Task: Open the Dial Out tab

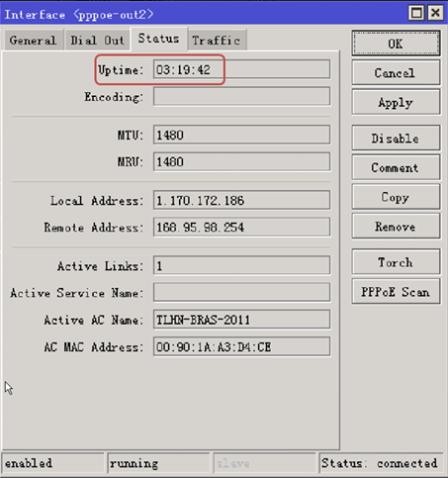Action: pyautogui.click(x=98, y=41)
